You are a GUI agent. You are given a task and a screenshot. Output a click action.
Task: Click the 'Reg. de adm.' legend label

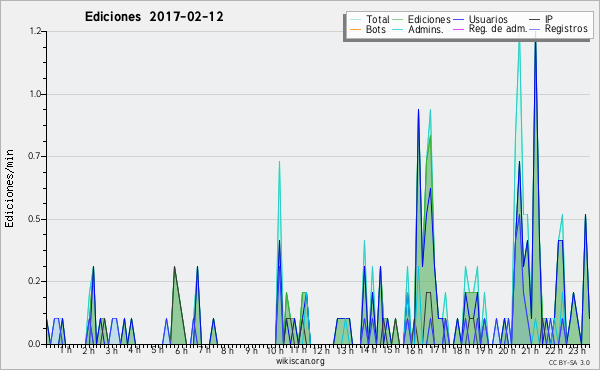pos(498,29)
